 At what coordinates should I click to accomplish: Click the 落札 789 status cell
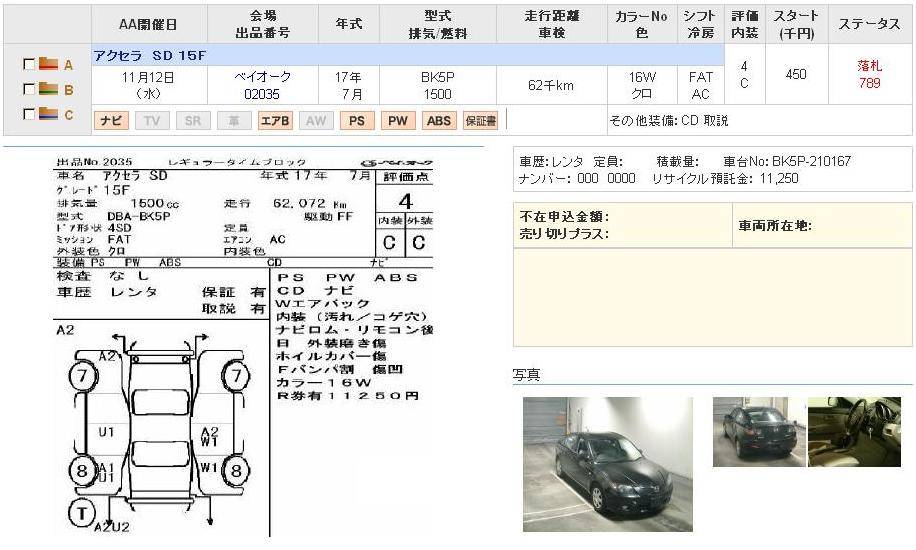click(x=870, y=74)
